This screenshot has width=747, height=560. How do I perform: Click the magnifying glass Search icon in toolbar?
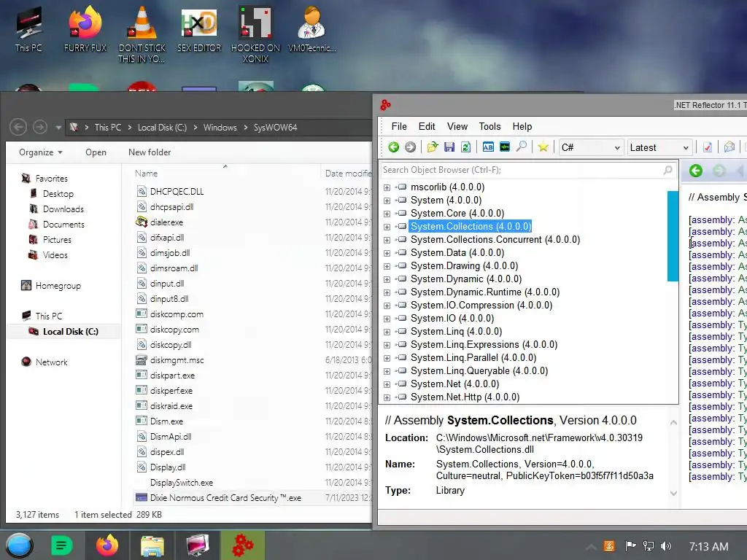tap(521, 147)
